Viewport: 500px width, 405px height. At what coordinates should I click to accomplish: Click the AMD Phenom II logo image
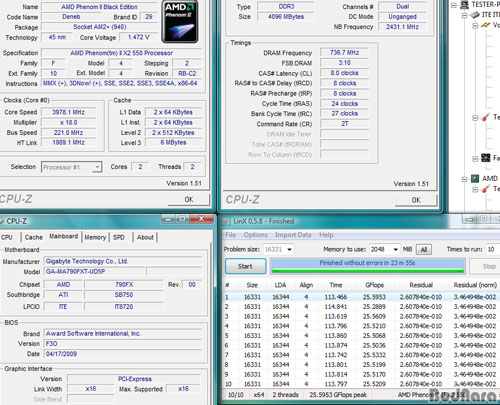coord(180,22)
